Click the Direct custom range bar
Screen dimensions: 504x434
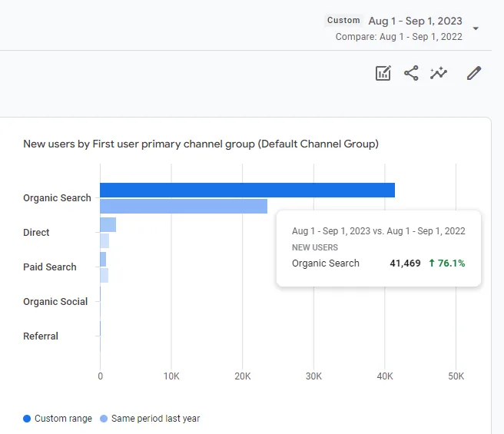coord(108,225)
